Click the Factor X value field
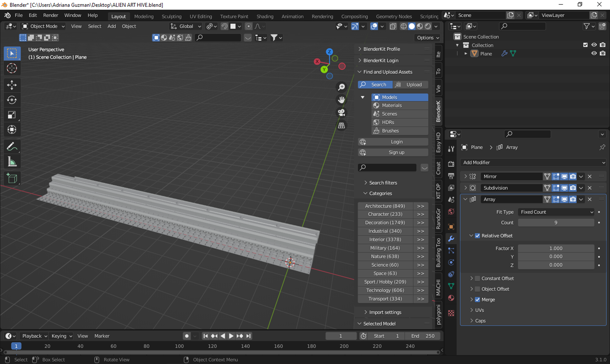 [556, 248]
